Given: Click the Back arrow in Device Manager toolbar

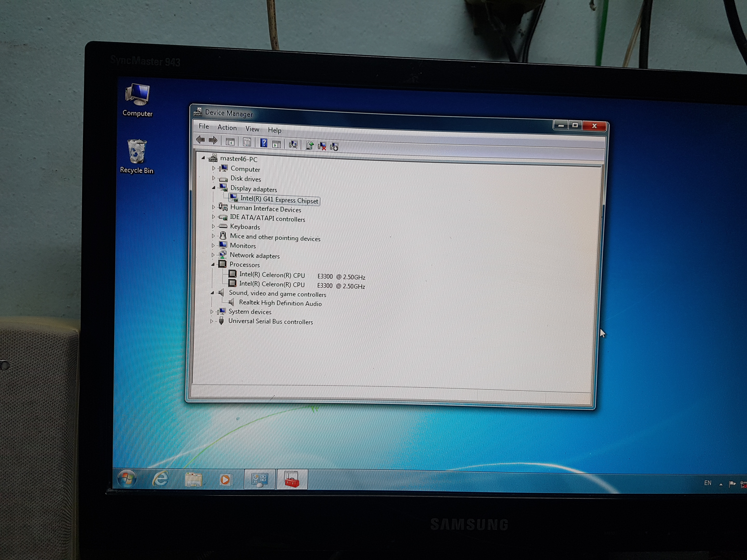Looking at the screenshot, I should pos(200,139).
